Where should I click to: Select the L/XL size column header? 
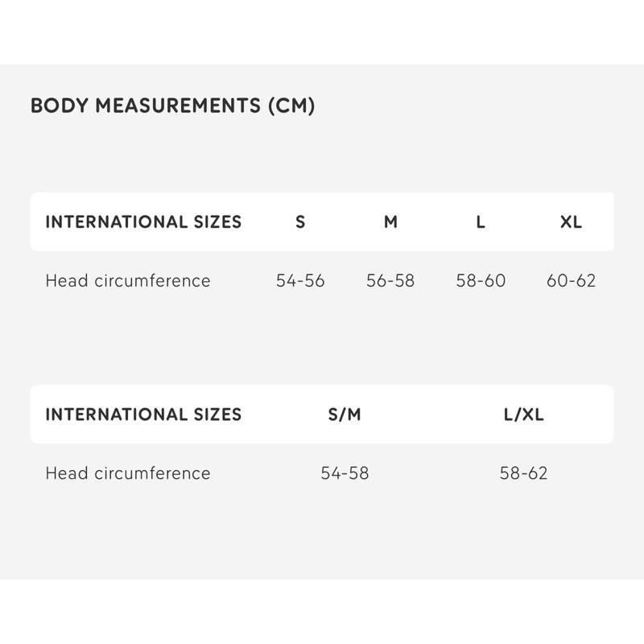(524, 415)
